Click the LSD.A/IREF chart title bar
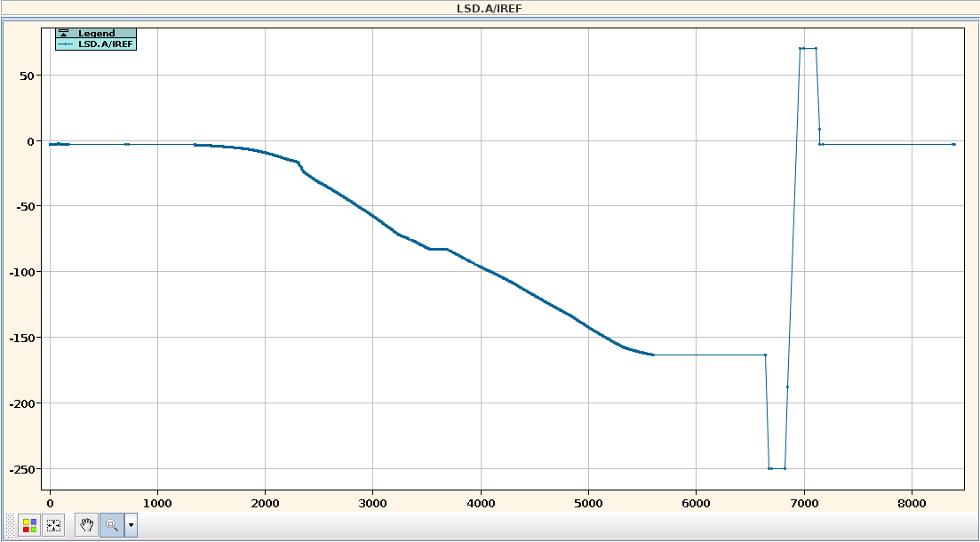Screen dimensions: 980x542 (490, 8)
